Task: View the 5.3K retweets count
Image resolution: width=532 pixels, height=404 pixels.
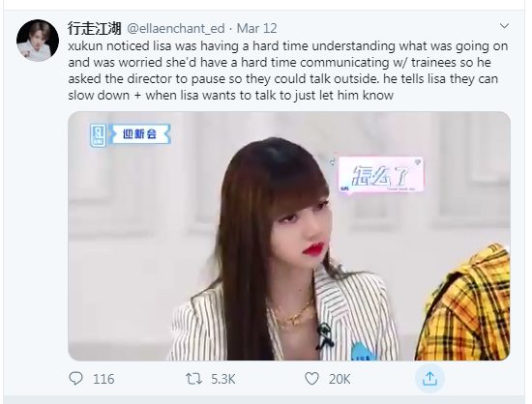Action: (x=223, y=379)
